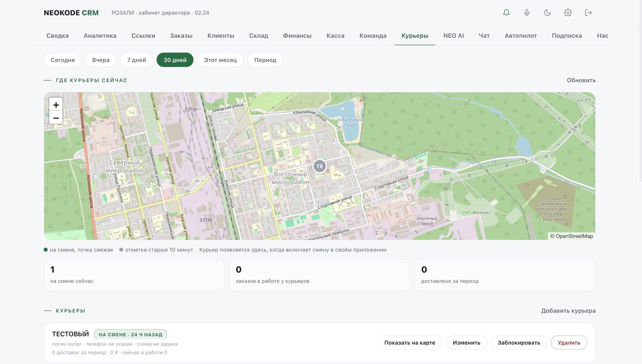642x364 pixels.
Task: Click the NEOKODE CRM logo
Action: 71,13
